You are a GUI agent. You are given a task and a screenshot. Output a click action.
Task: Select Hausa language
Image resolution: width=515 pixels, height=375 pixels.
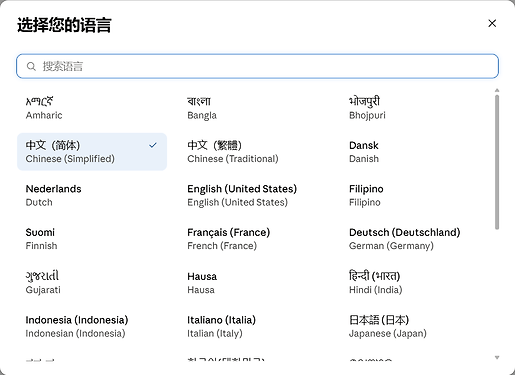[254, 283]
